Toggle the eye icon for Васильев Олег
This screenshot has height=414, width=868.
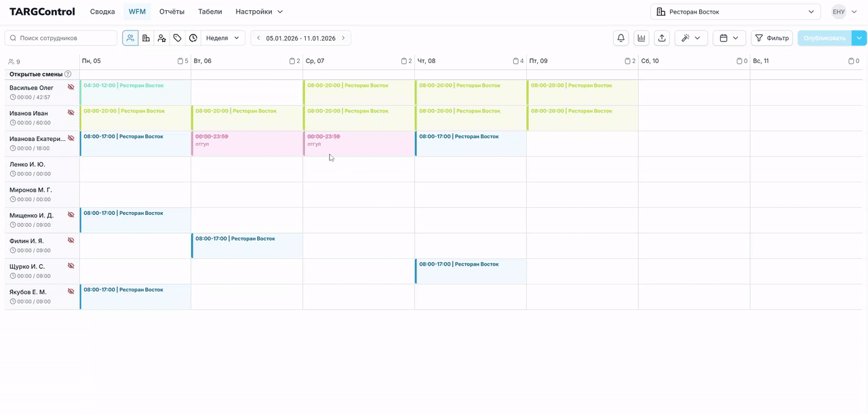[71, 87]
